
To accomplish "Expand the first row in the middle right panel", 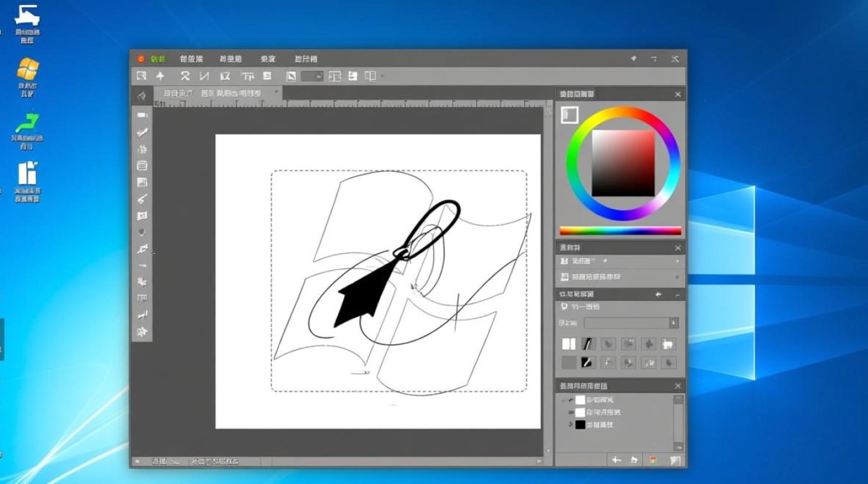I will (677, 261).
